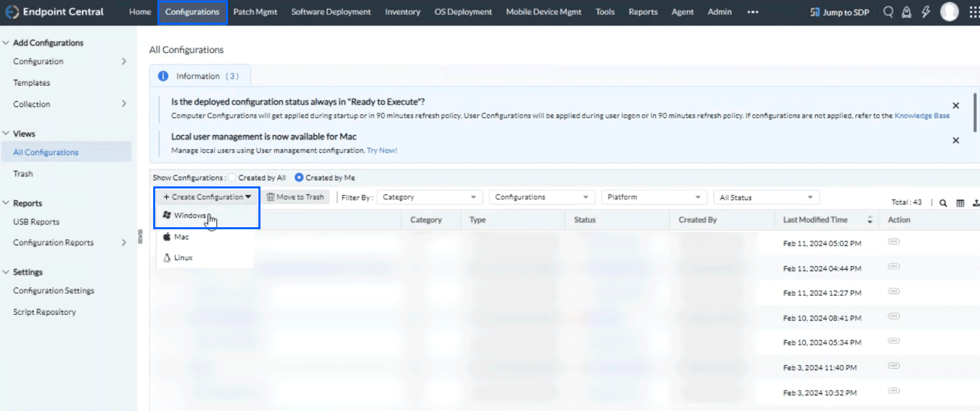Click the blue Information icon
980x411 pixels.
(x=163, y=76)
